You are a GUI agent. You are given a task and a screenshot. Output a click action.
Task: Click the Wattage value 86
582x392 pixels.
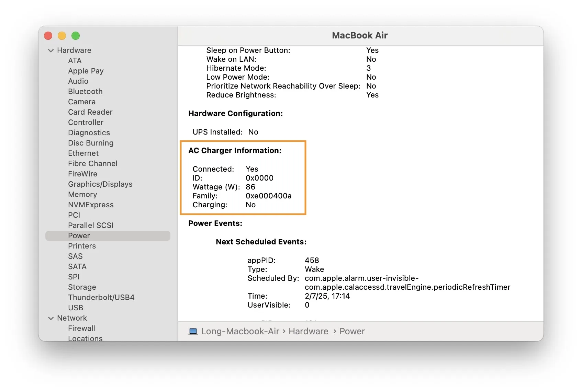click(250, 187)
